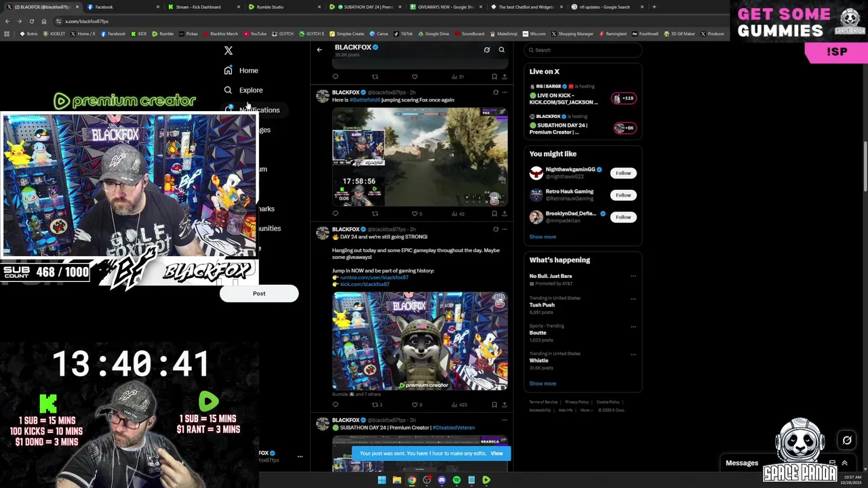Image resolution: width=868 pixels, height=488 pixels.
Task: Open the Windows Start menu
Action: click(382, 480)
